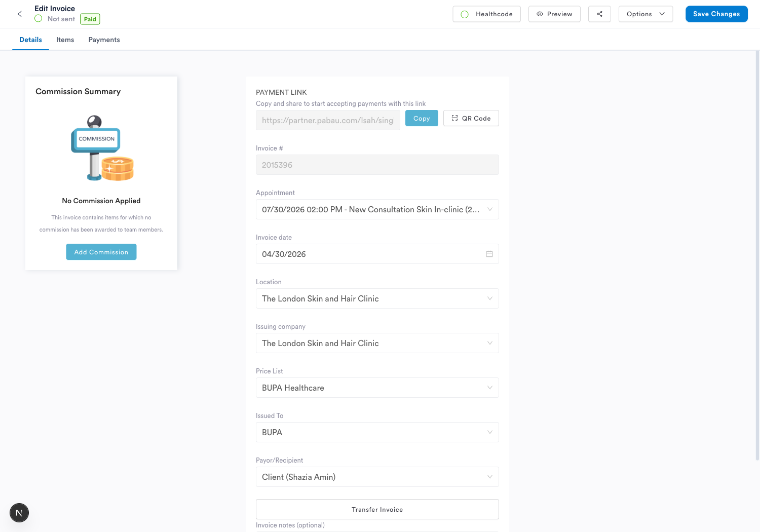Open the Location dropdown

377,298
